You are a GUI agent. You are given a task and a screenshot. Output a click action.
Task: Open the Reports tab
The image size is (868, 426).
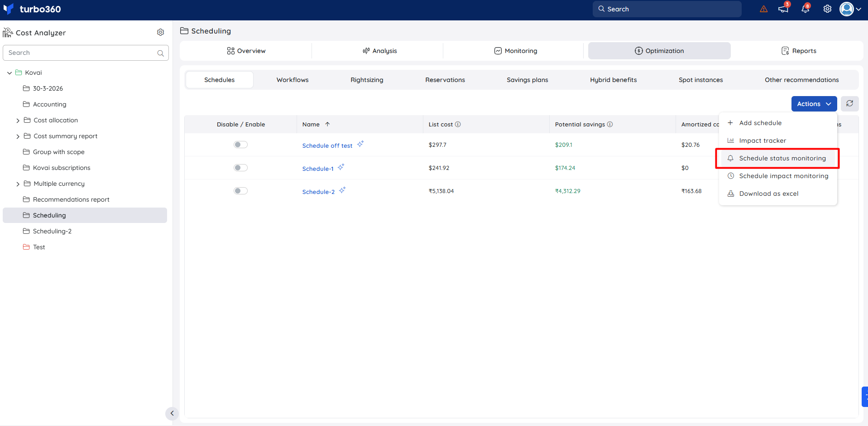click(x=799, y=51)
